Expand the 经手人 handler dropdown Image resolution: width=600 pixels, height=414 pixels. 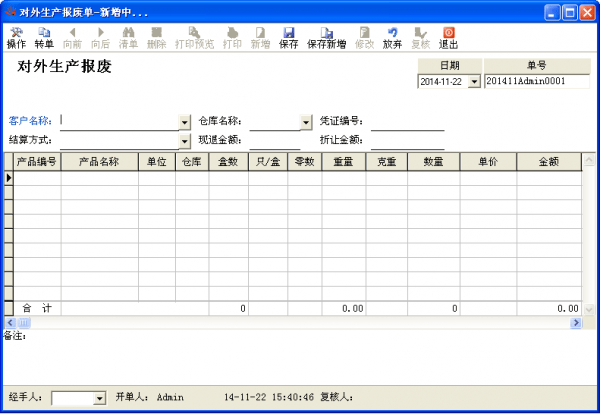pyautogui.click(x=99, y=398)
